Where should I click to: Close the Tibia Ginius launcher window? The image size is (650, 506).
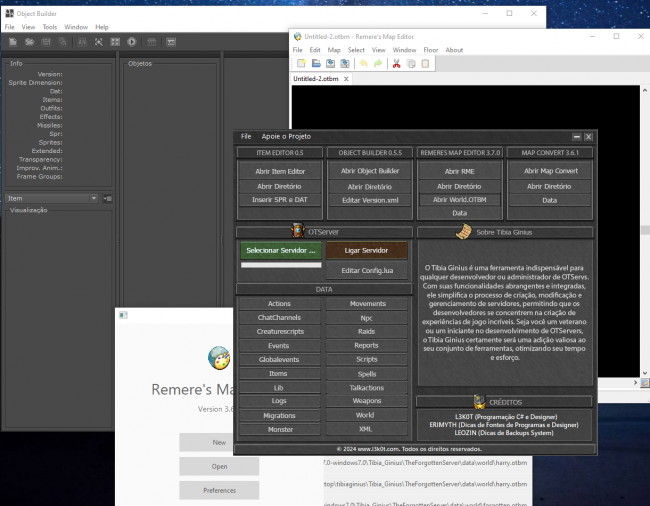(x=588, y=137)
